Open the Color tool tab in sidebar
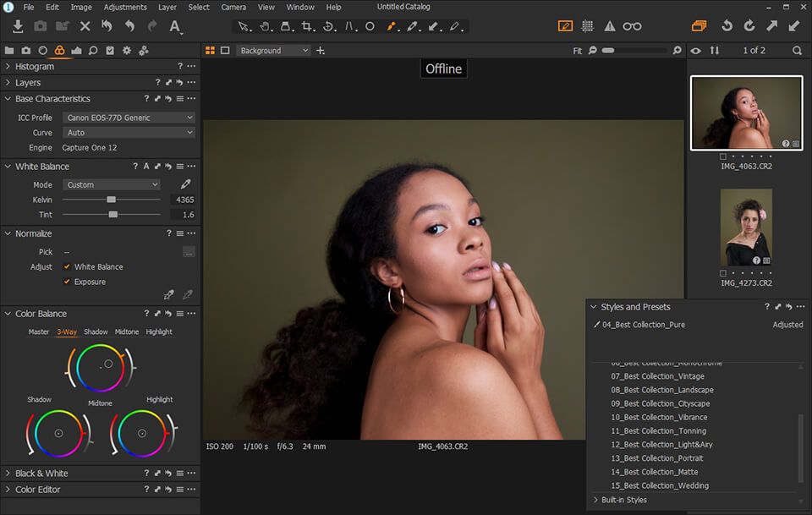Screen dimensions: 812x515 (59, 51)
